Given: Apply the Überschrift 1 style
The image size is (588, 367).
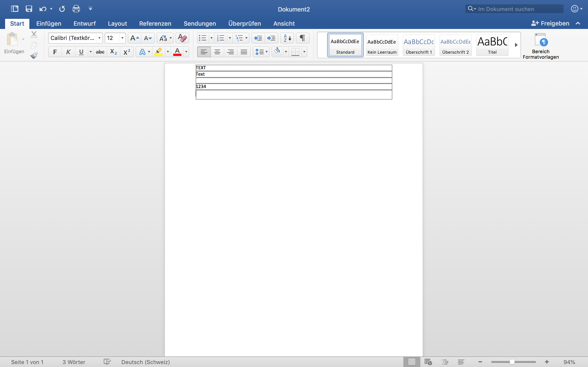Looking at the screenshot, I should pyautogui.click(x=419, y=45).
